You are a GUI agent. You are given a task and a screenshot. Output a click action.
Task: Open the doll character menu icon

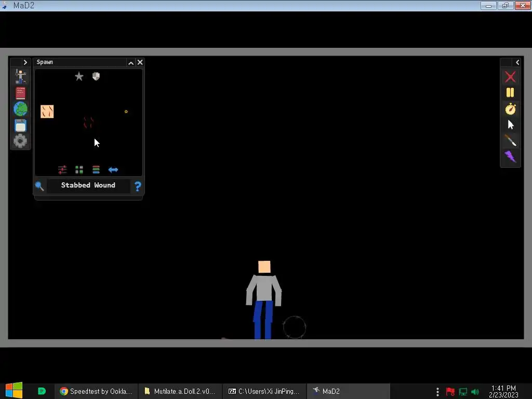(20, 77)
